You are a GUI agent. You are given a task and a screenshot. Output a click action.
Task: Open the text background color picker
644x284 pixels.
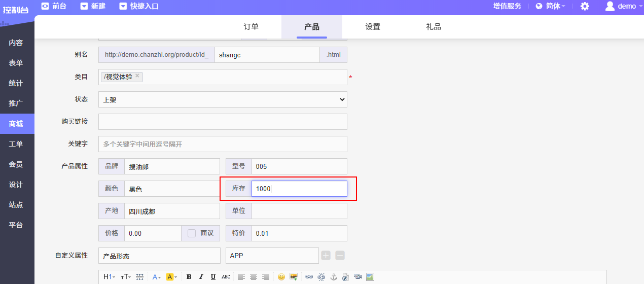pyautogui.click(x=171, y=277)
